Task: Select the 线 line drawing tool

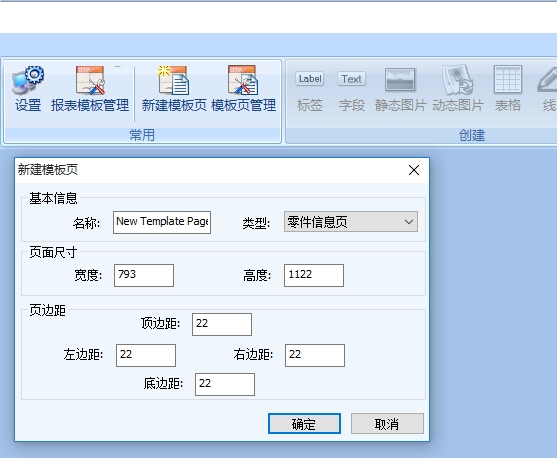Action: pos(548,88)
